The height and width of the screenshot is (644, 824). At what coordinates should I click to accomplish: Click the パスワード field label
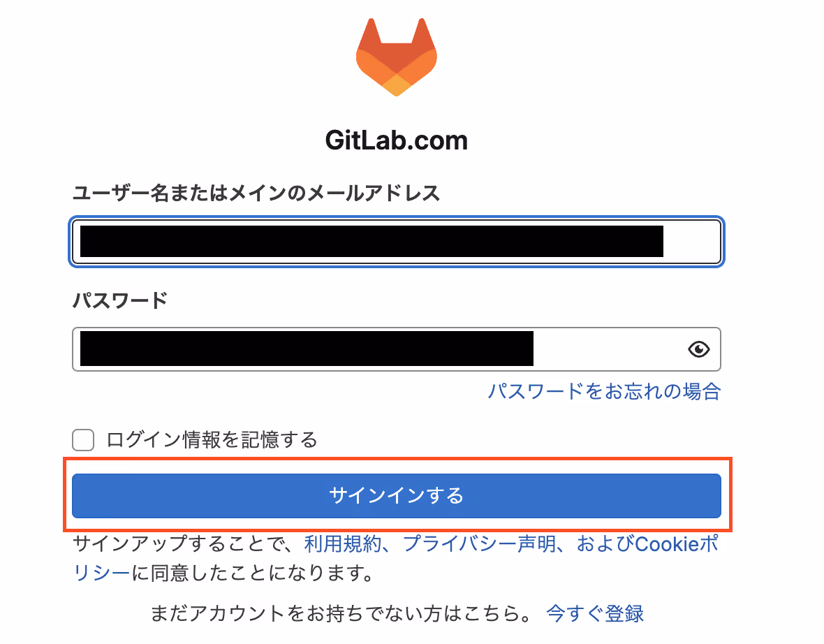120,300
